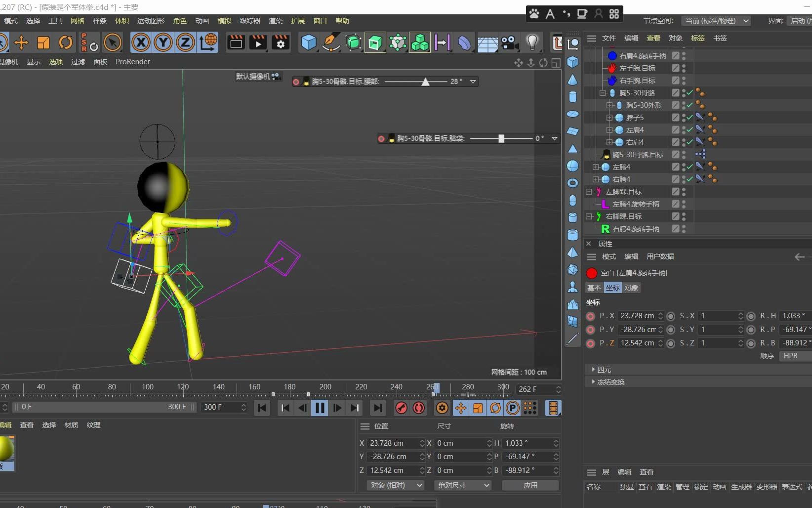The height and width of the screenshot is (508, 812).
Task: Select the Move tool
Action: pyautogui.click(x=22, y=42)
